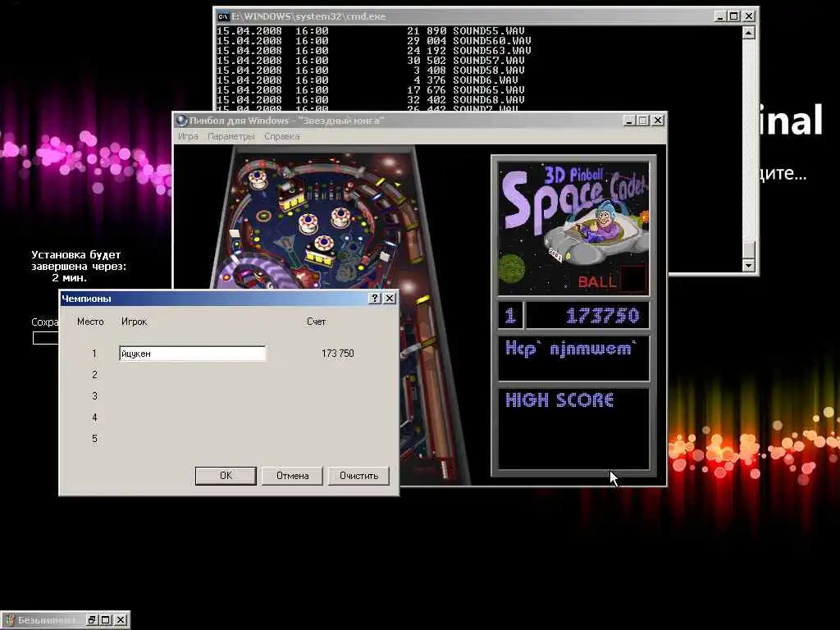Open the Игра menu in Pinball
840x630 pixels.
[188, 137]
